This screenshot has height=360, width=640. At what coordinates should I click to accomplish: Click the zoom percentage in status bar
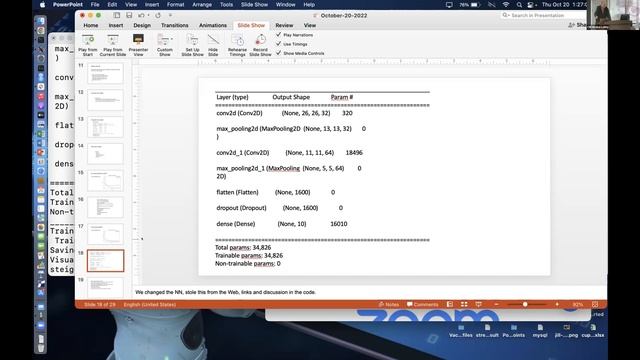tap(578, 304)
